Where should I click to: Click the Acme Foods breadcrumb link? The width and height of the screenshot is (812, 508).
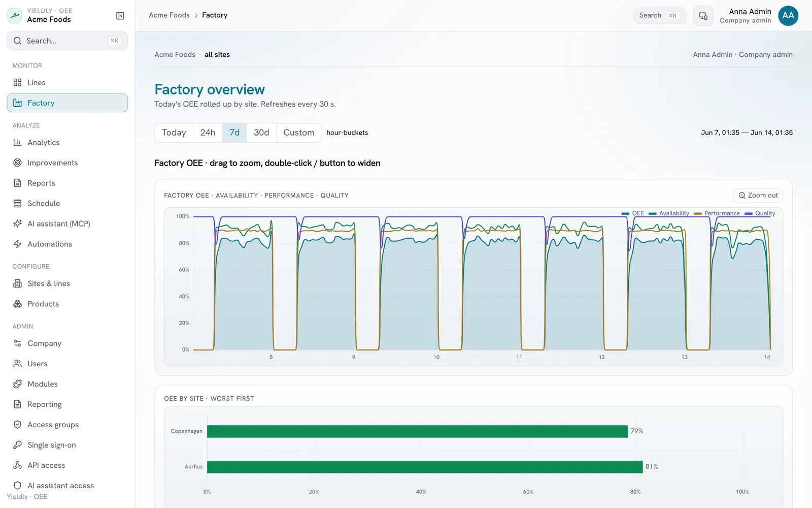(169, 15)
